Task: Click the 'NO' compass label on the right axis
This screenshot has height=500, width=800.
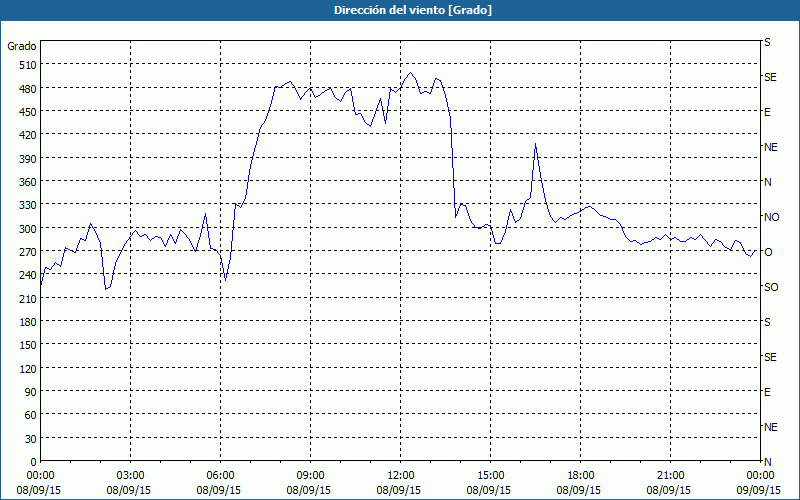Action: click(x=771, y=217)
